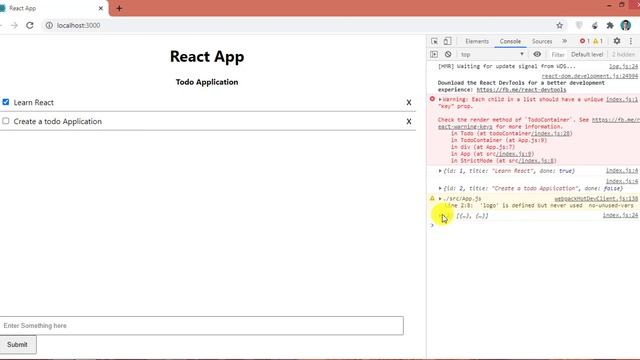Open the react-dom.development.js source link

(x=589, y=76)
